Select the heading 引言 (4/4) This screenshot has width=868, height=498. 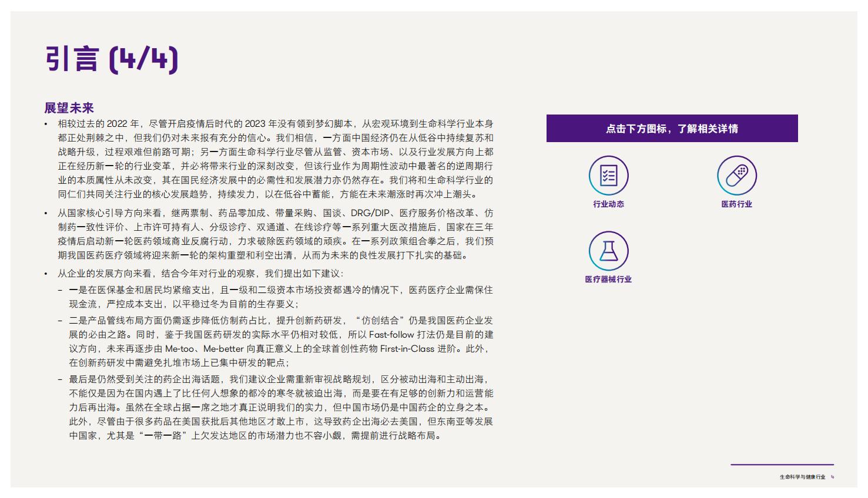pos(112,59)
